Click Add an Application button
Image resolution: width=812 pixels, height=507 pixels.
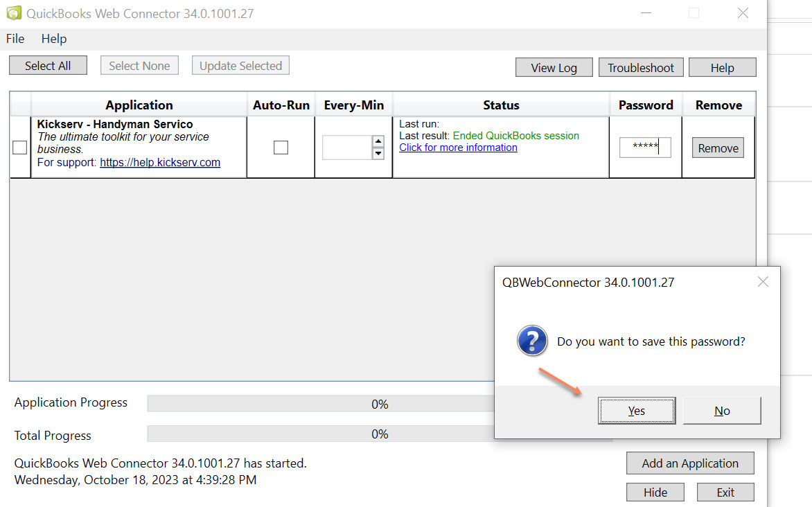(x=690, y=463)
